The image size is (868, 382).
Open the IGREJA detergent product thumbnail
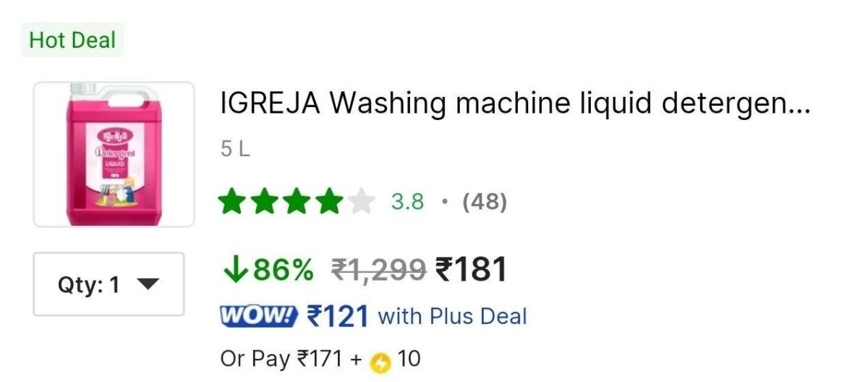click(x=114, y=155)
